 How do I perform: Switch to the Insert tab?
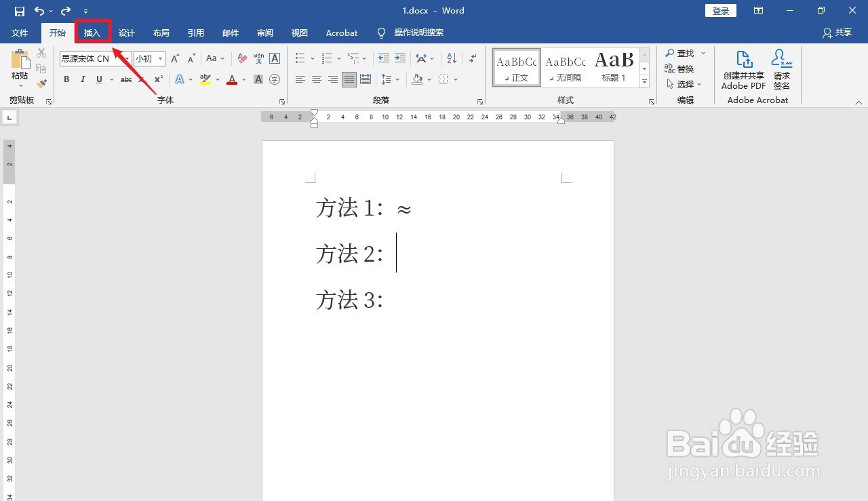tap(92, 33)
